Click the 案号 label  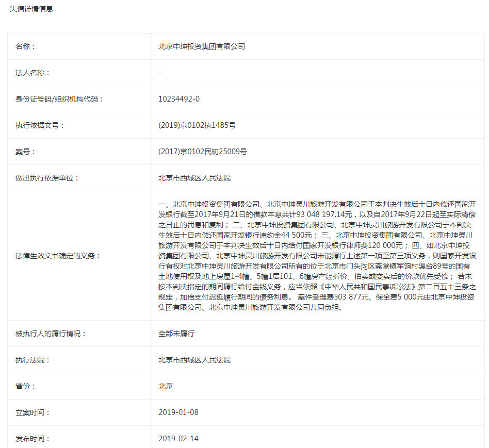point(25,152)
